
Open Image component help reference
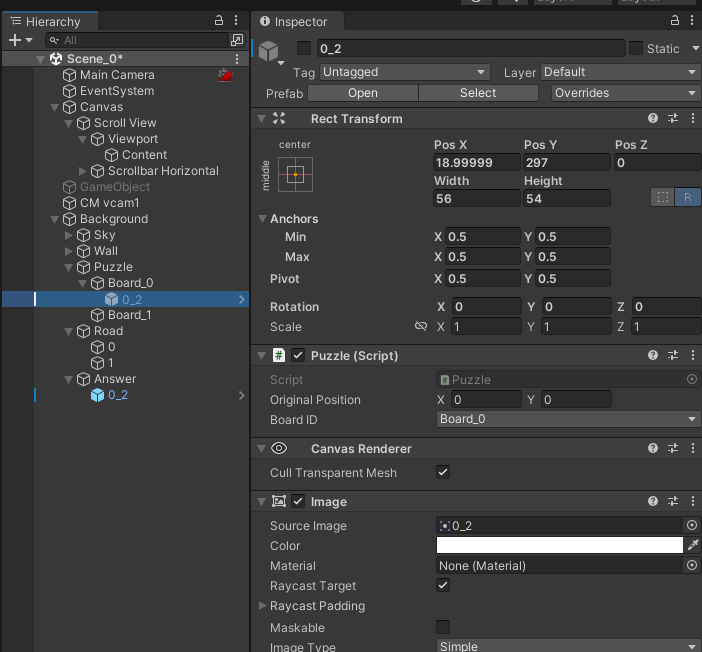click(653, 501)
